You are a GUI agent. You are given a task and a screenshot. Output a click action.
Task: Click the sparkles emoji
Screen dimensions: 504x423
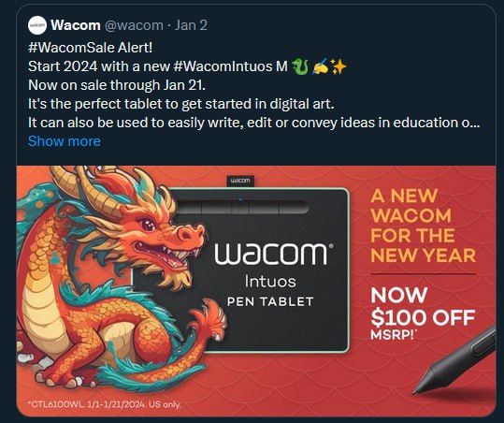[x=338, y=66]
